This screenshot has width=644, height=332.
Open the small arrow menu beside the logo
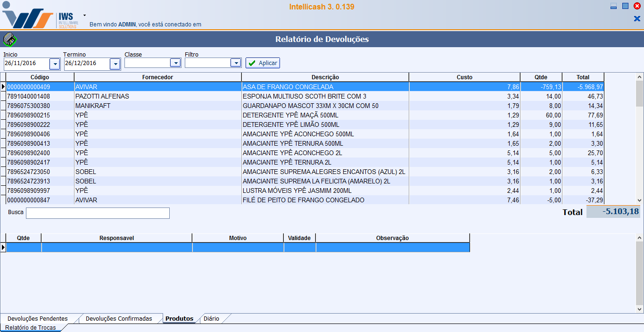coord(84,15)
